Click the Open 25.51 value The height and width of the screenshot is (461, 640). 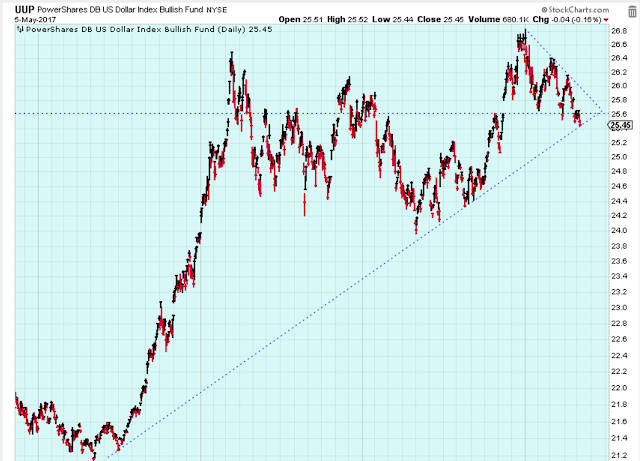point(301,20)
